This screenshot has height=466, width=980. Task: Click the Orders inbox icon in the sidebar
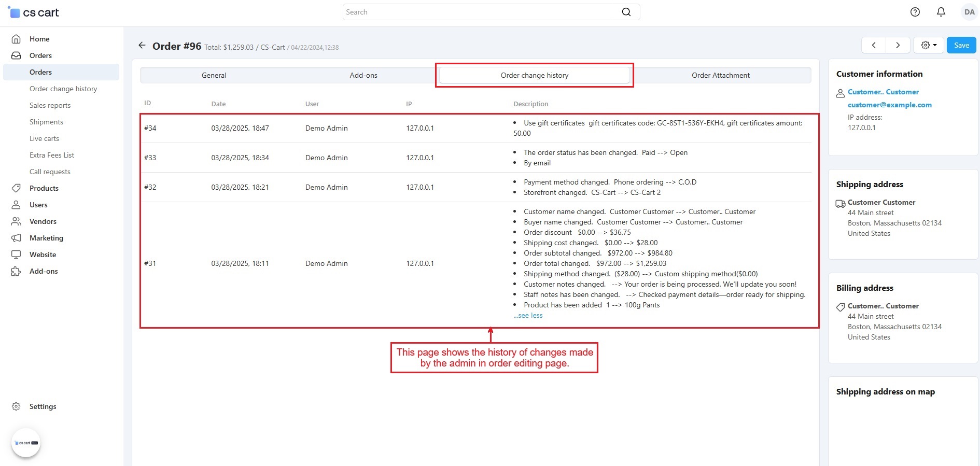point(16,55)
